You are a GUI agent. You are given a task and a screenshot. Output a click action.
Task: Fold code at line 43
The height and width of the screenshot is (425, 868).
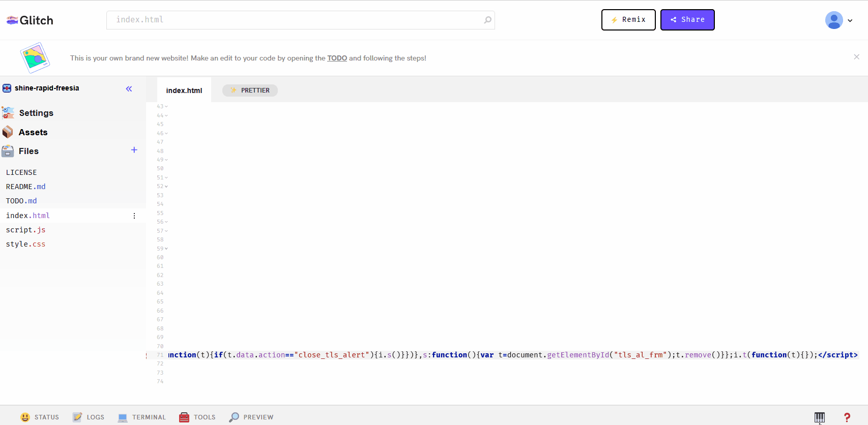[166, 107]
